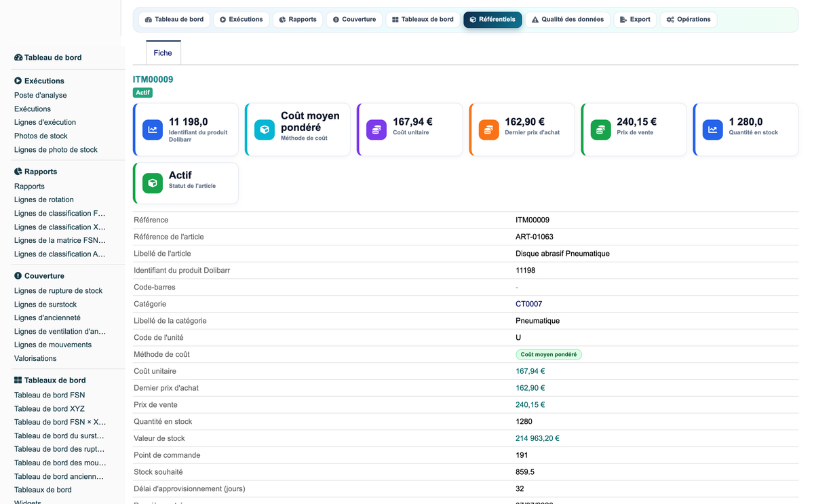Click the alert icon beside sidebar Couverture
814x504 pixels.
[x=18, y=276]
